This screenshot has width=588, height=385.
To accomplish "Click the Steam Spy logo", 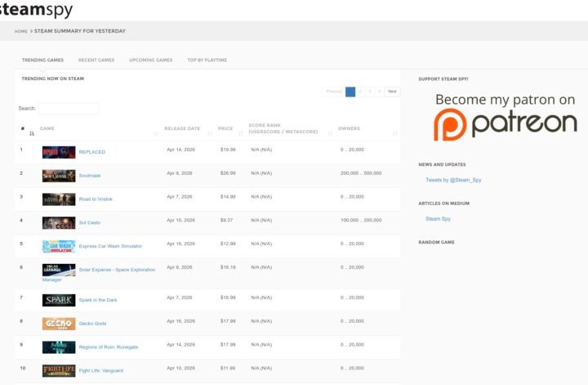I will (x=37, y=10).
